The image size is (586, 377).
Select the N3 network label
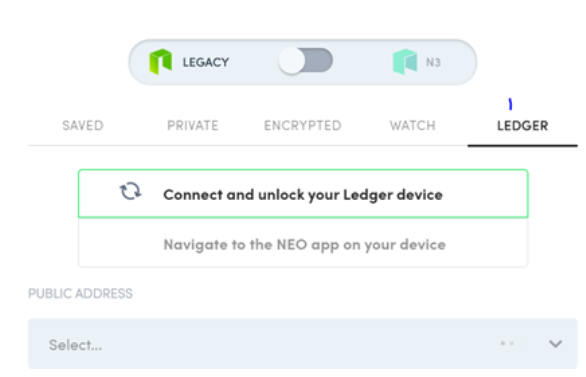click(x=433, y=62)
